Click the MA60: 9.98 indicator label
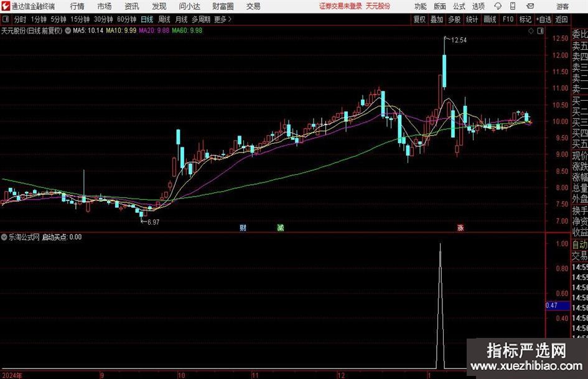 point(187,30)
